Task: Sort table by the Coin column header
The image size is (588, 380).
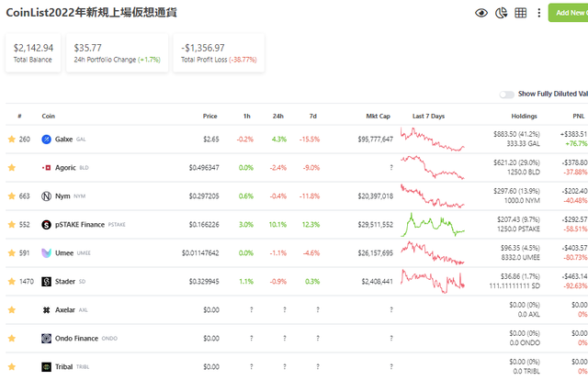Action: click(49, 117)
